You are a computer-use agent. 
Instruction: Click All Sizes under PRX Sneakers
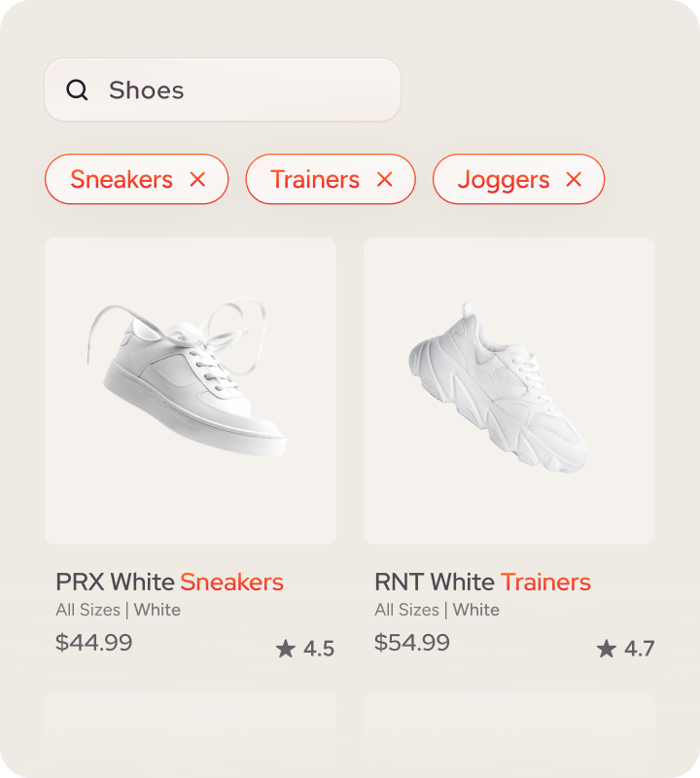[87, 611]
